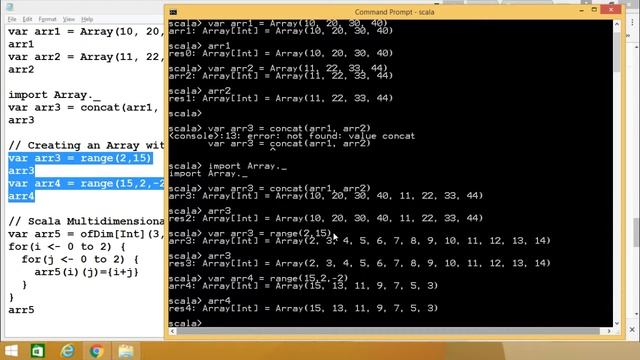Click 'scala> var arr3 = concat(arr1, arr2)' after import

click(269, 188)
